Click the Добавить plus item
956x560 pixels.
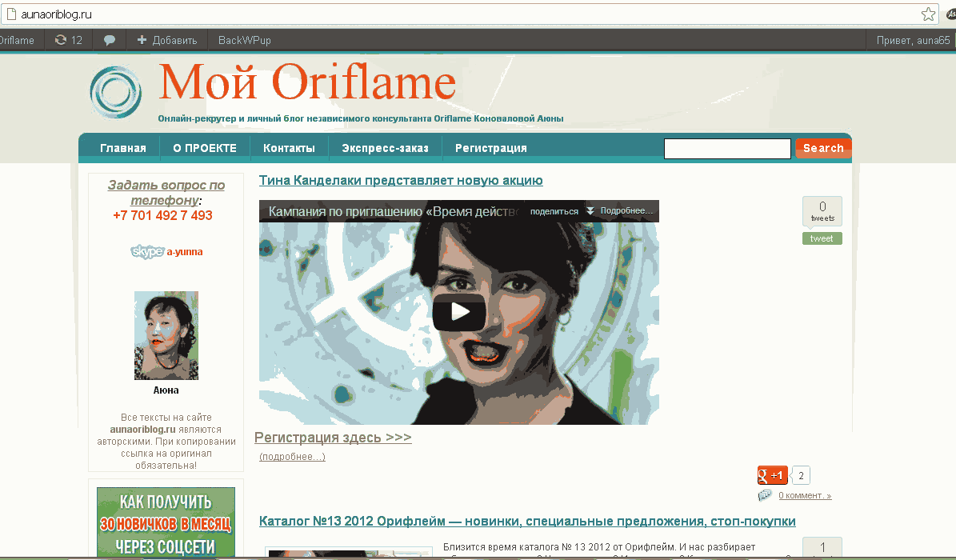point(167,40)
